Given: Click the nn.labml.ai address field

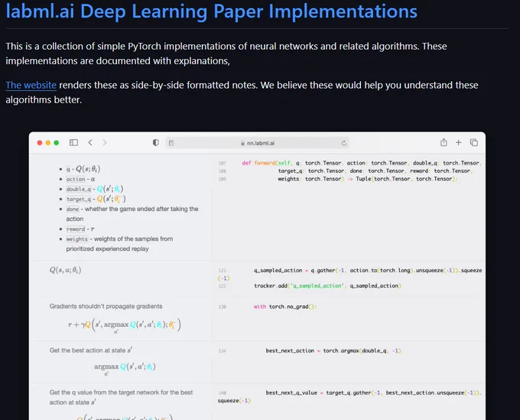Looking at the screenshot, I should [258, 143].
